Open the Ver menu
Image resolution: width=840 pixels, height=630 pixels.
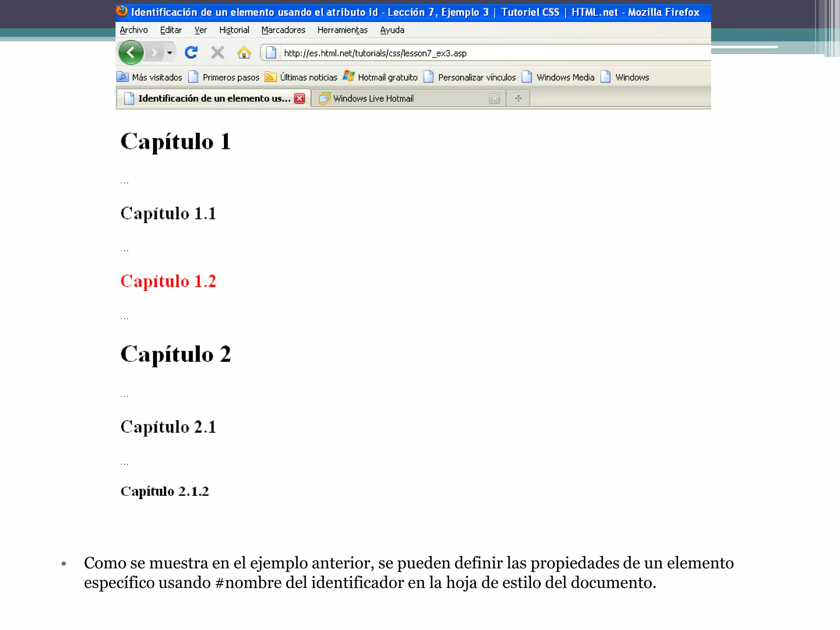pyautogui.click(x=200, y=30)
